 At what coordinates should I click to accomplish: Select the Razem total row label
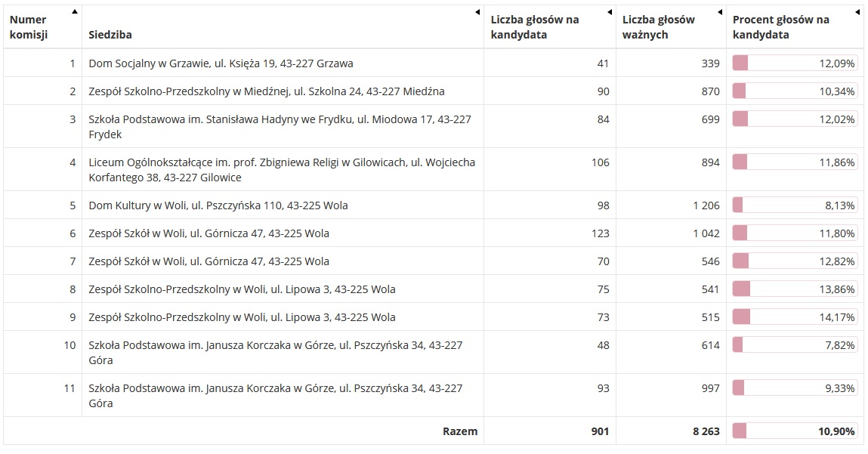(460, 431)
